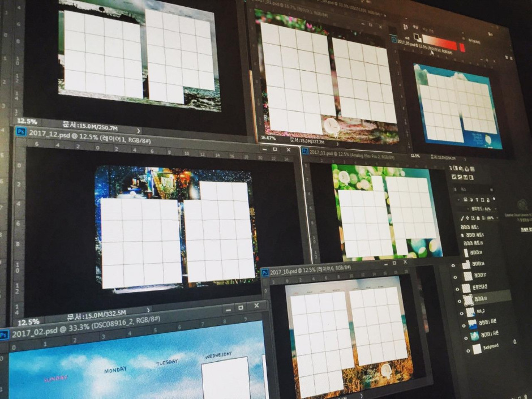532x399 pixels.
Task: Click WEDNESDAY text in 2017_02.psd canvas
Action: pyautogui.click(x=218, y=355)
